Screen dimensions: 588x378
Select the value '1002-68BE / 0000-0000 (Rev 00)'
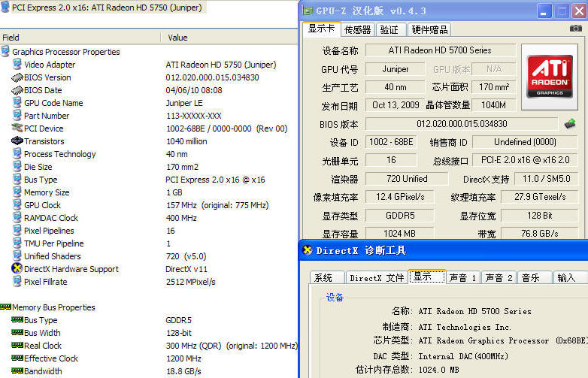pos(227,129)
